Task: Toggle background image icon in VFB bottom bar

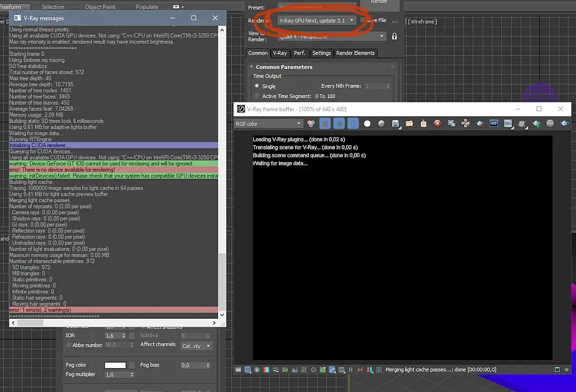Action: pos(323,370)
